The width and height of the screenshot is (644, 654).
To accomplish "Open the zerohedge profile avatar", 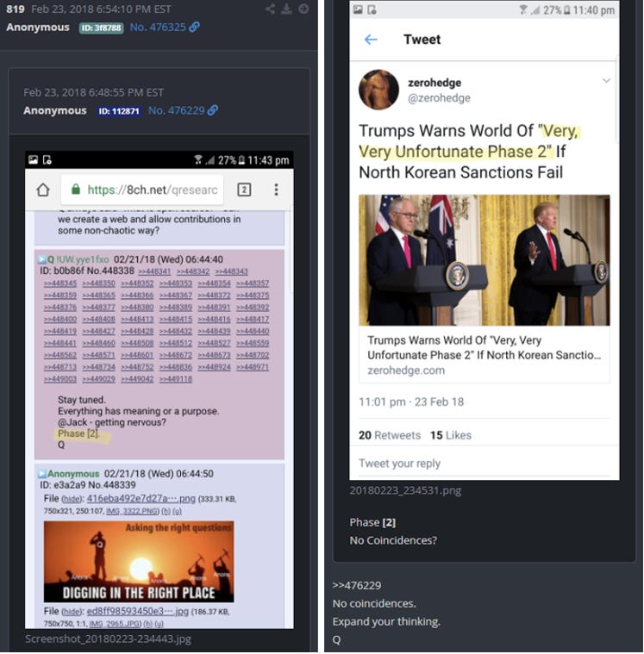I will click(x=378, y=90).
